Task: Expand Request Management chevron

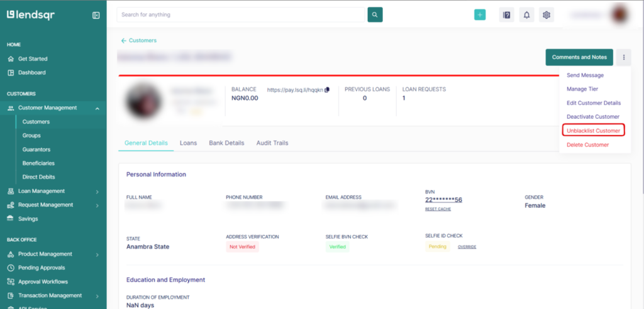Action: [97, 205]
